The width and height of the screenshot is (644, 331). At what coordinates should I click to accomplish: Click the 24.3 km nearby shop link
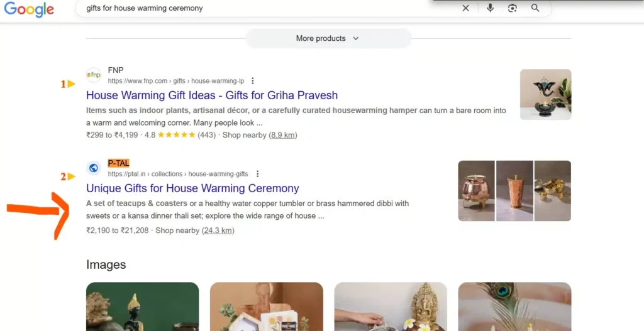coord(218,231)
